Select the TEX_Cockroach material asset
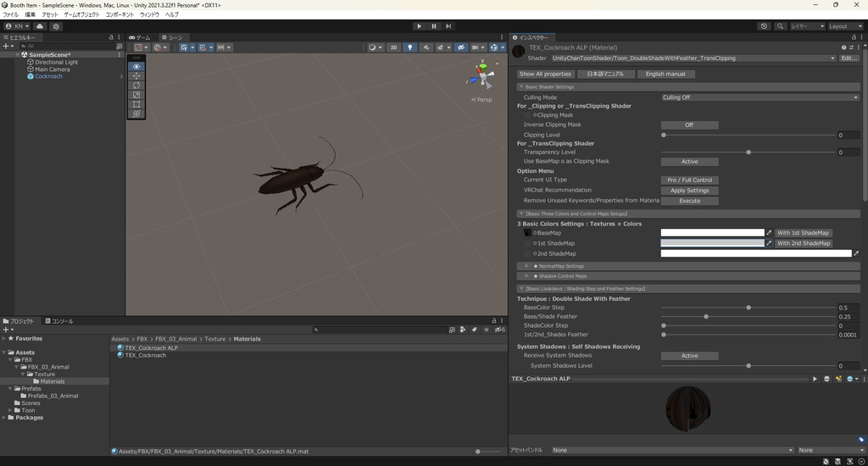The height and width of the screenshot is (466, 868). [x=145, y=355]
